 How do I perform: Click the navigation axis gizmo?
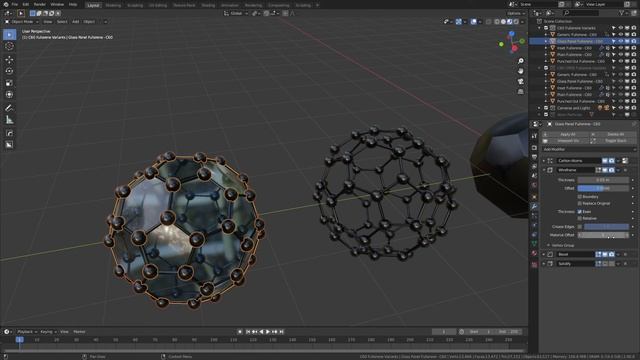512,42
